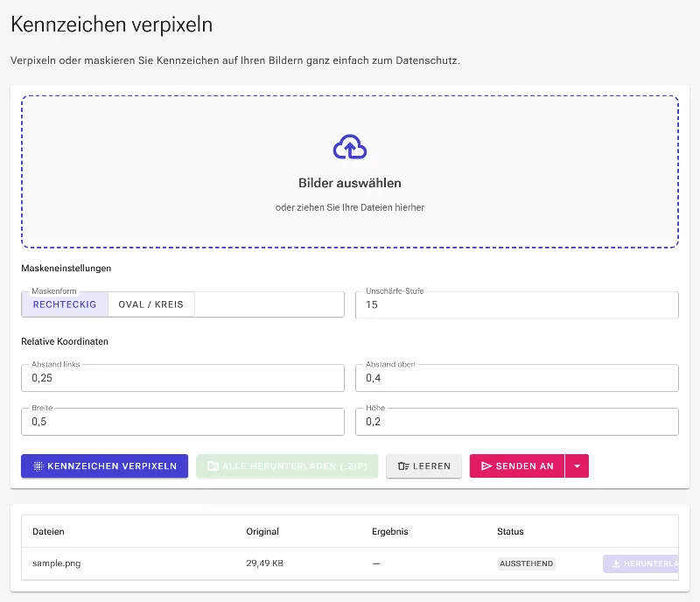700x602 pixels.
Task: Click the KENNZEICHEN VERPIXELN button
Action: tap(104, 466)
